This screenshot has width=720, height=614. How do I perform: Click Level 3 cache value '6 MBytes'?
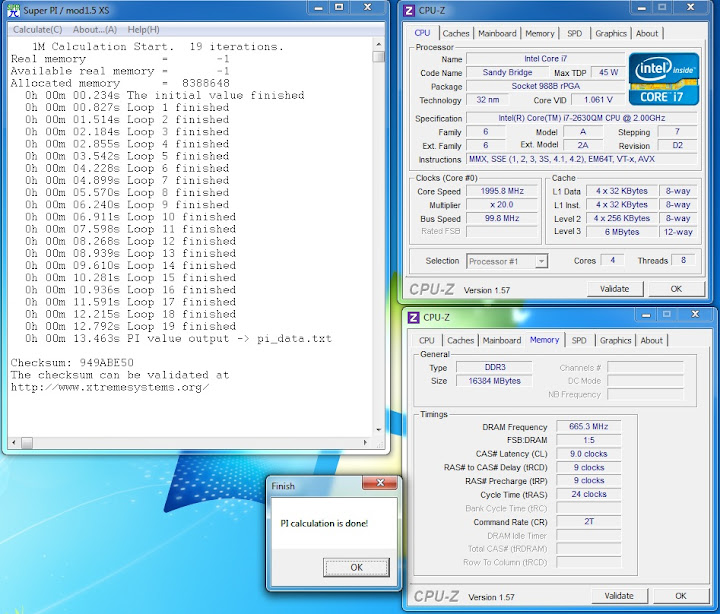click(x=622, y=232)
